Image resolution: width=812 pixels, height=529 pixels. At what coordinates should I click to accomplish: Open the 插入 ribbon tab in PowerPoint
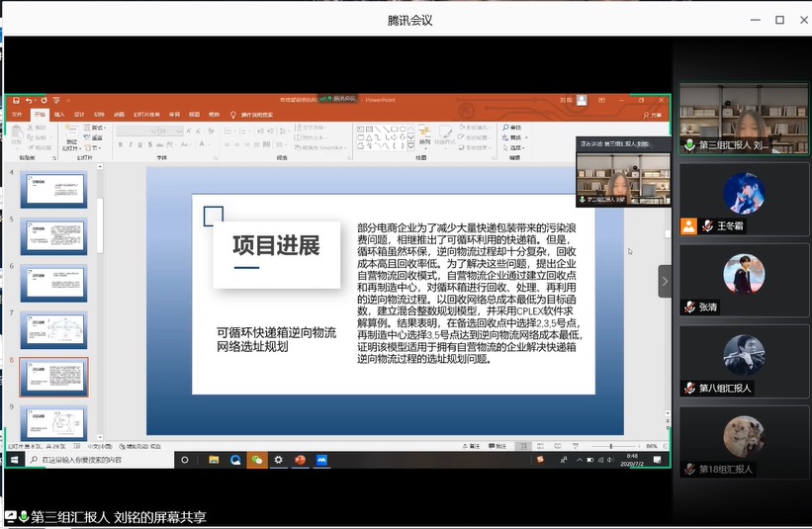coord(59,115)
